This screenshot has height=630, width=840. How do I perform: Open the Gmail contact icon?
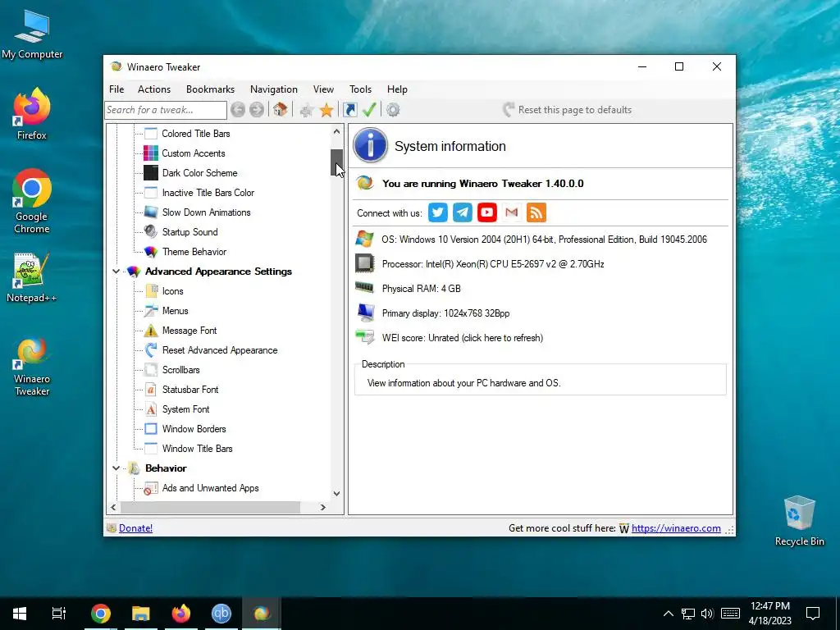tap(512, 212)
